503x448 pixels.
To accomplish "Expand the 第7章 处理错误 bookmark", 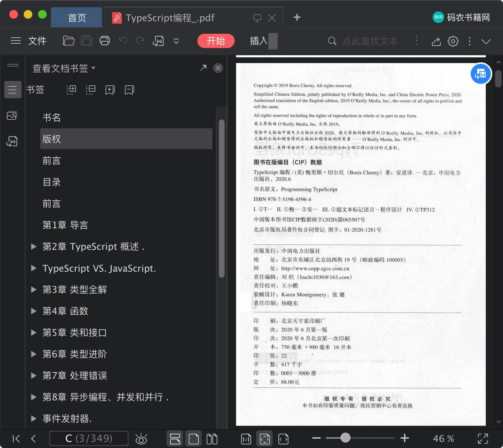I will point(34,376).
